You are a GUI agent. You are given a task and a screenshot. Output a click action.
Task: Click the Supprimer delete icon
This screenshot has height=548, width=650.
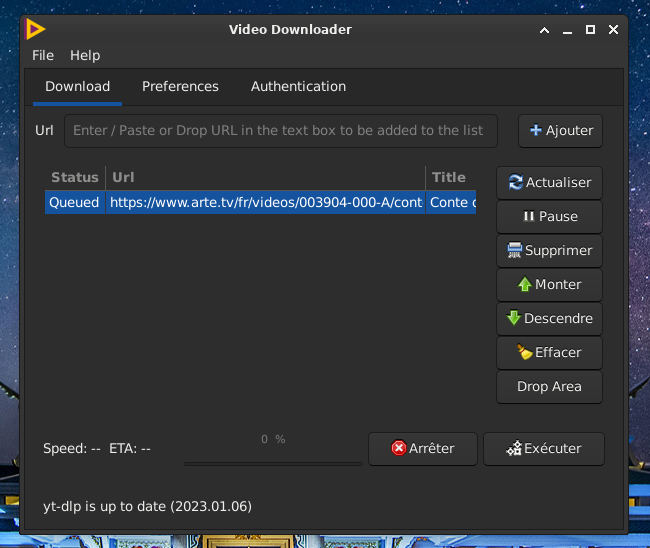pyautogui.click(x=515, y=251)
